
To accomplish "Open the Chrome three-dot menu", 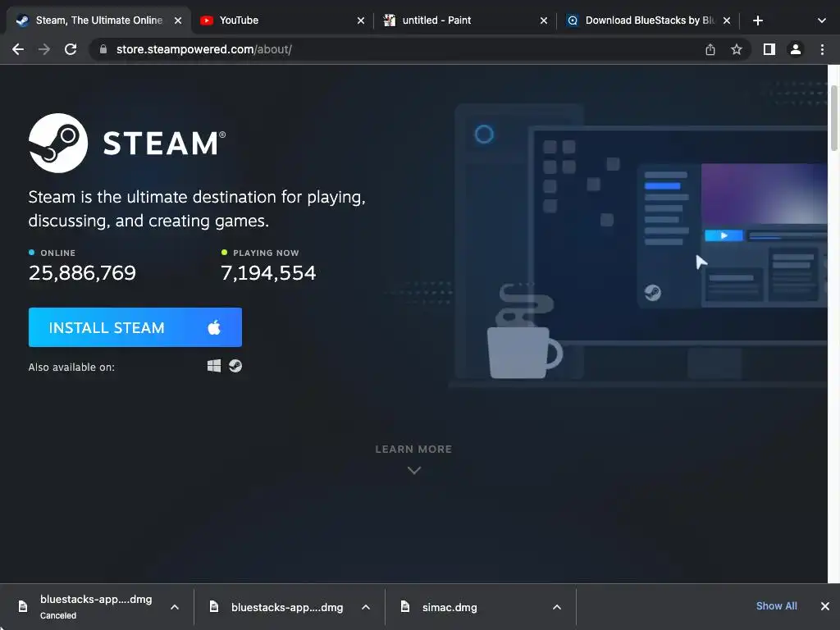I will 822,49.
